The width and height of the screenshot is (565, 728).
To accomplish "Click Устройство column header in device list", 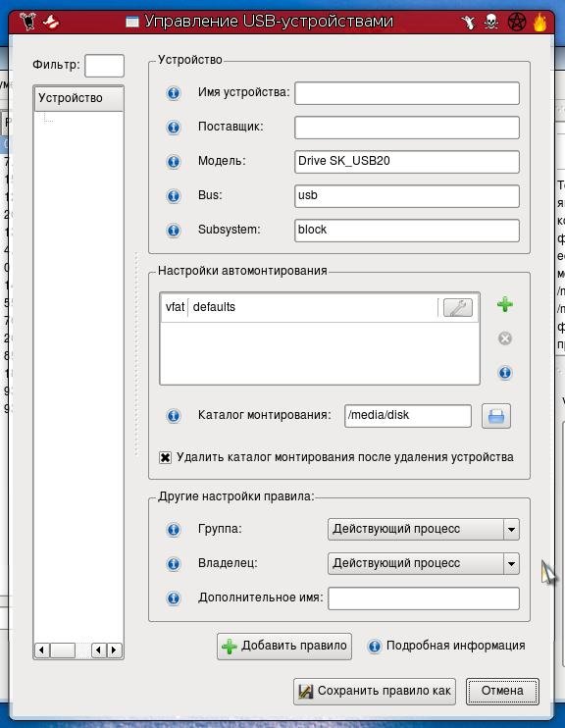I will [78, 98].
